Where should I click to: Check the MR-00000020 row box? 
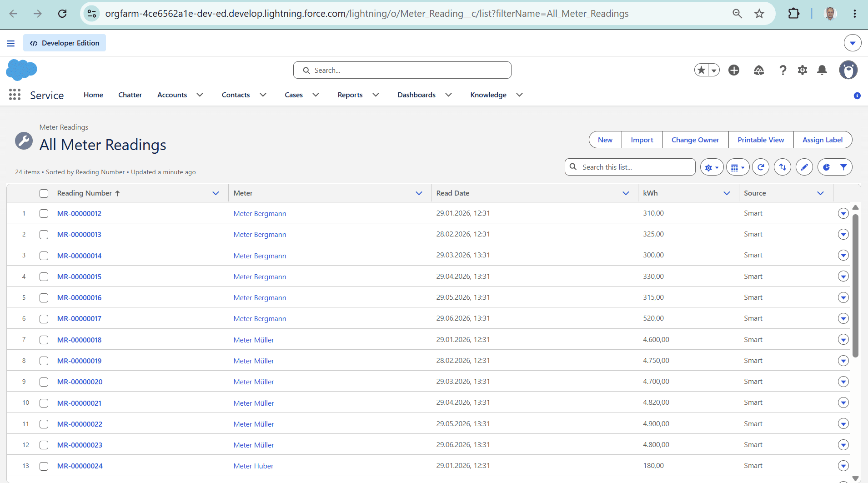click(x=44, y=382)
